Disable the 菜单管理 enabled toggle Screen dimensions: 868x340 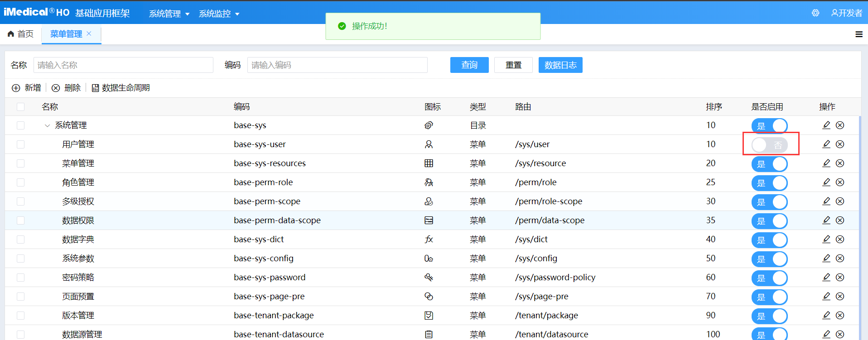pyautogui.click(x=769, y=164)
